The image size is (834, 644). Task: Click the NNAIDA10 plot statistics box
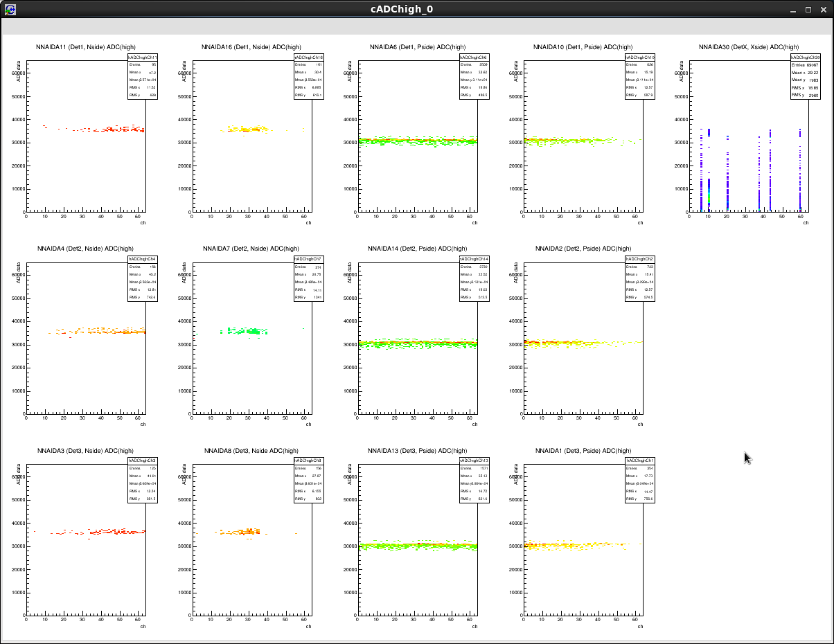pyautogui.click(x=641, y=76)
